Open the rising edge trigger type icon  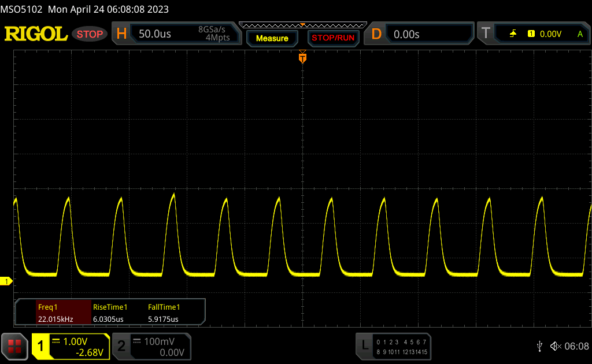[x=513, y=34]
